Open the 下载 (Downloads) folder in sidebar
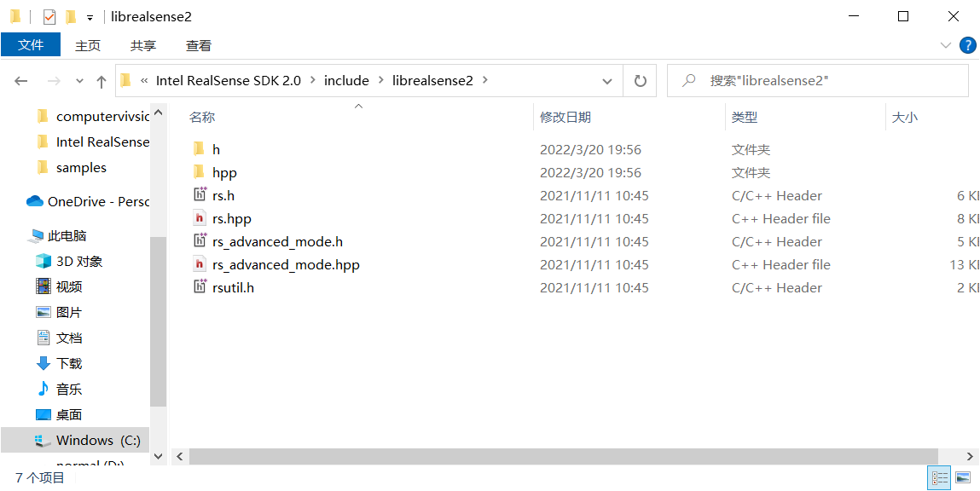Viewport: 980px width, 491px height. [x=71, y=363]
